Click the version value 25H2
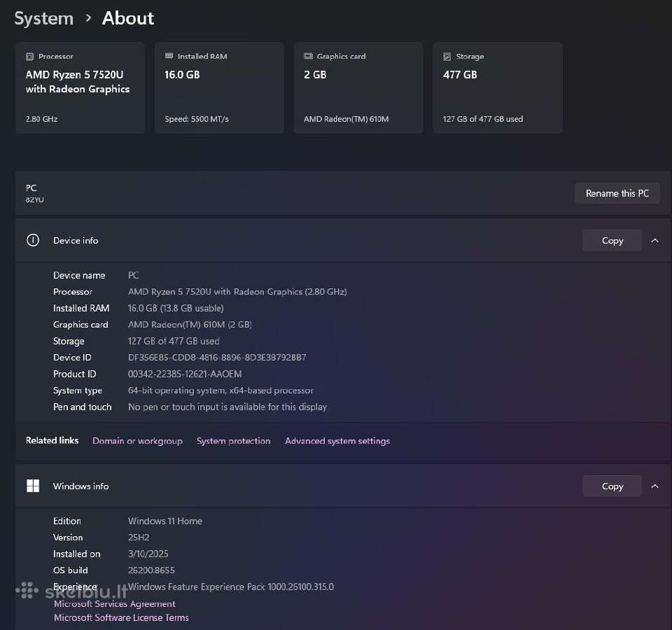Image resolution: width=672 pixels, height=630 pixels. 139,538
